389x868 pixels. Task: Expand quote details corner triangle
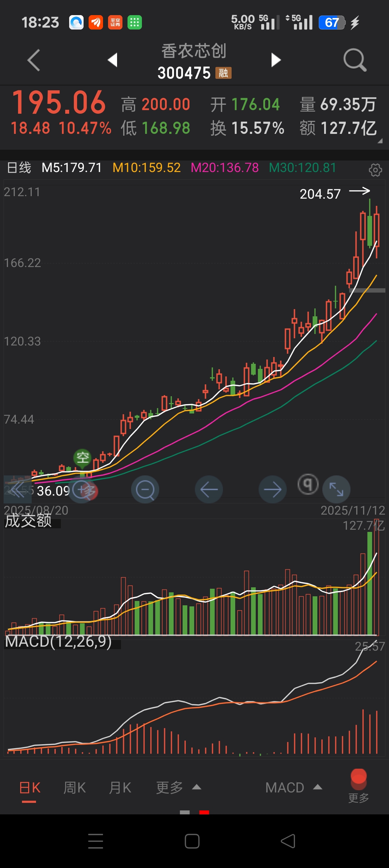pyautogui.click(x=380, y=141)
